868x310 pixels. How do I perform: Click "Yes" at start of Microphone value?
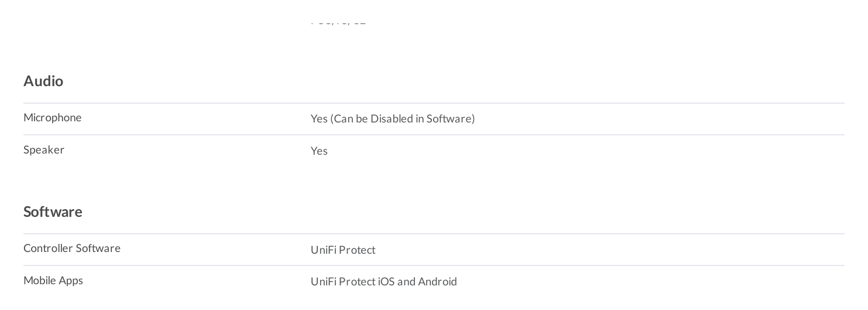(319, 119)
